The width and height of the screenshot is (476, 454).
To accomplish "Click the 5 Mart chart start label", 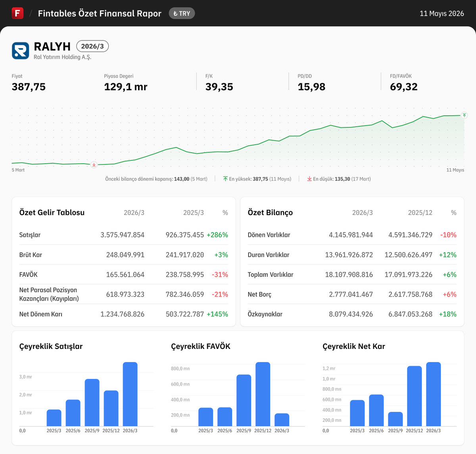I will (18, 170).
